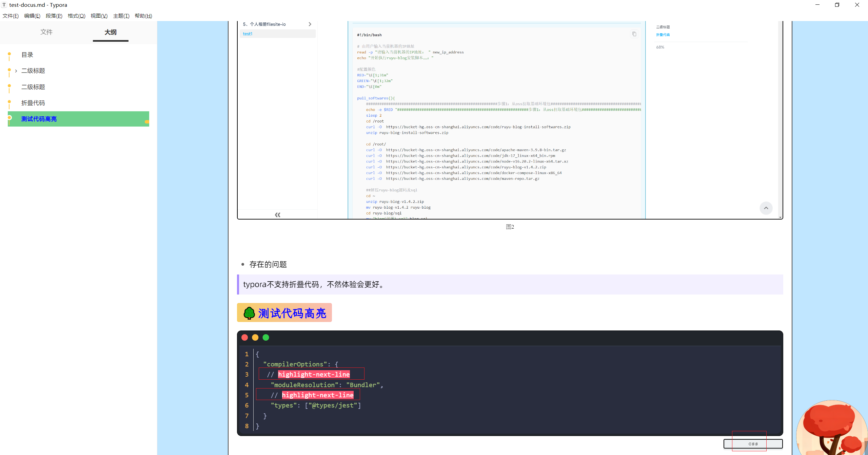Viewport: 868px width, 455px height.
Task: Click the Typora app icon in title bar
Action: tap(4, 5)
